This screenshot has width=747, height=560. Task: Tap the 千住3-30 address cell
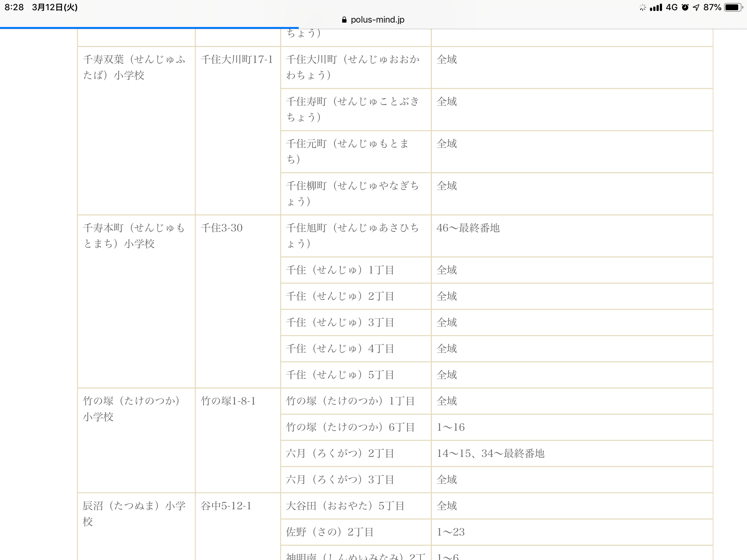click(222, 228)
